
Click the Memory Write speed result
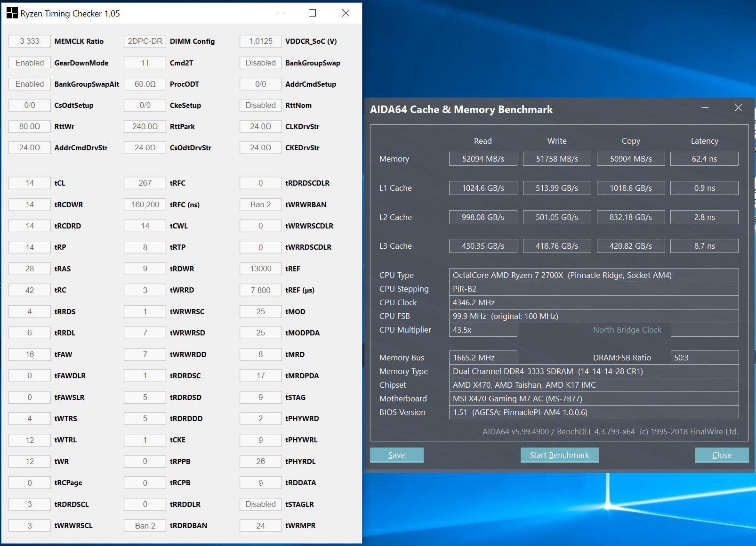coord(557,159)
